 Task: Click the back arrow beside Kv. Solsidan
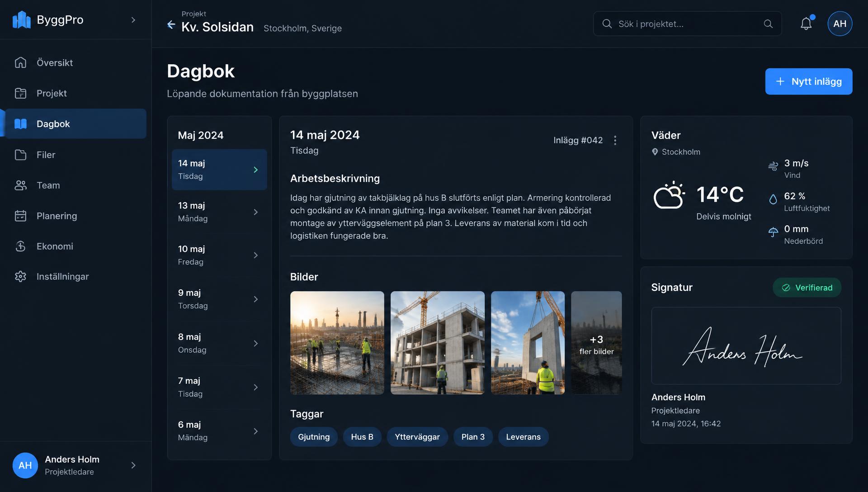(x=171, y=24)
